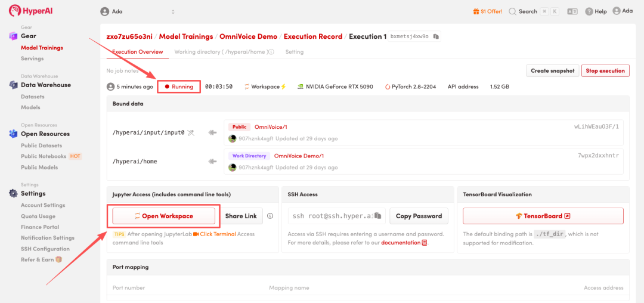644x303 pixels.
Task: Open Finance Portal in sidebar
Action: pyautogui.click(x=40, y=227)
